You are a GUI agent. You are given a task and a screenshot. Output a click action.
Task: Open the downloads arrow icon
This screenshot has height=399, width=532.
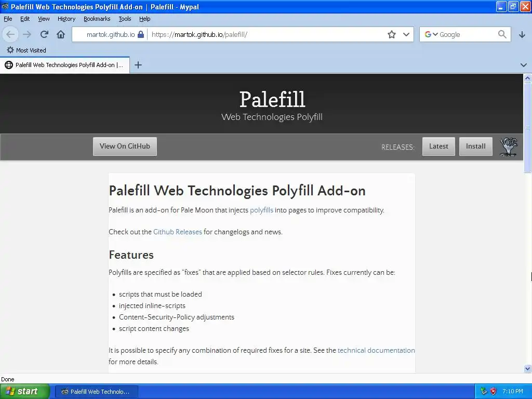point(522,34)
